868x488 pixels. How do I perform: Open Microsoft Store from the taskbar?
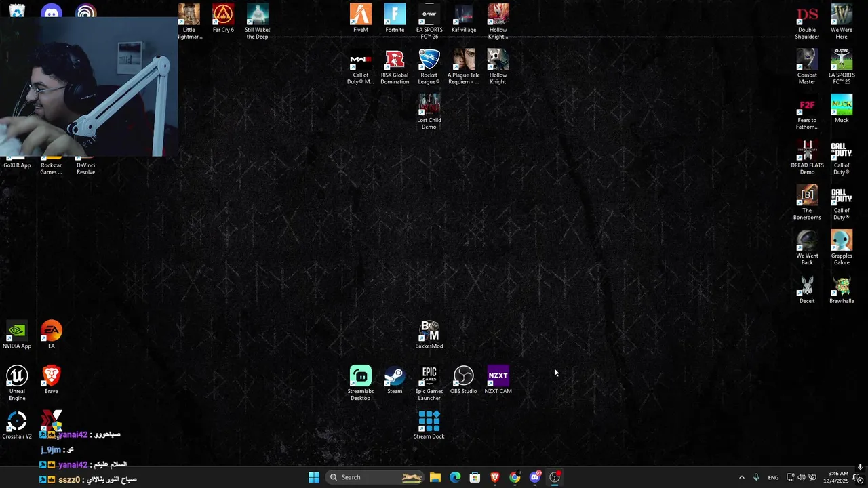(x=475, y=477)
